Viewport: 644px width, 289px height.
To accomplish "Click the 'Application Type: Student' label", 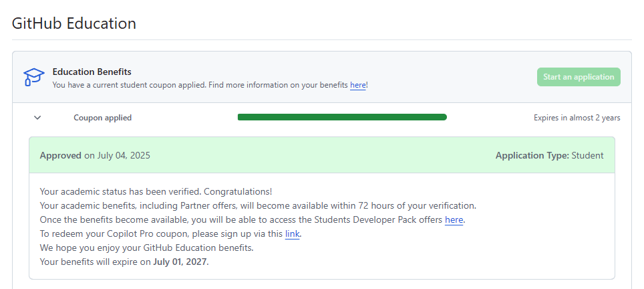I will pos(549,155).
